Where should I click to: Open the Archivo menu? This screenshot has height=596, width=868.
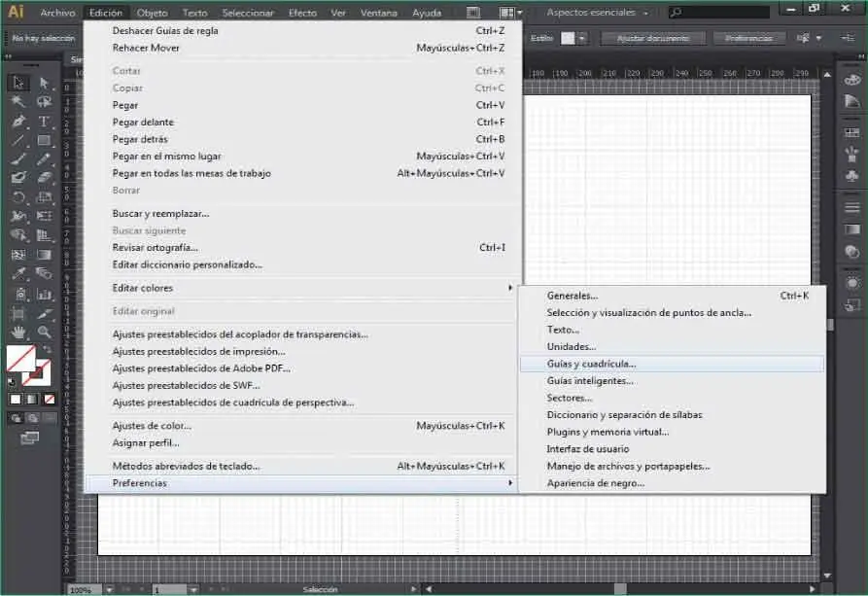57,13
